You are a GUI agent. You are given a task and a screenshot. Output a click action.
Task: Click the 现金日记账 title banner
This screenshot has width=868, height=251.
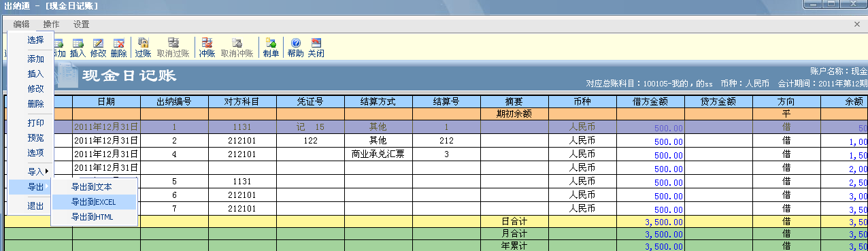(x=129, y=76)
